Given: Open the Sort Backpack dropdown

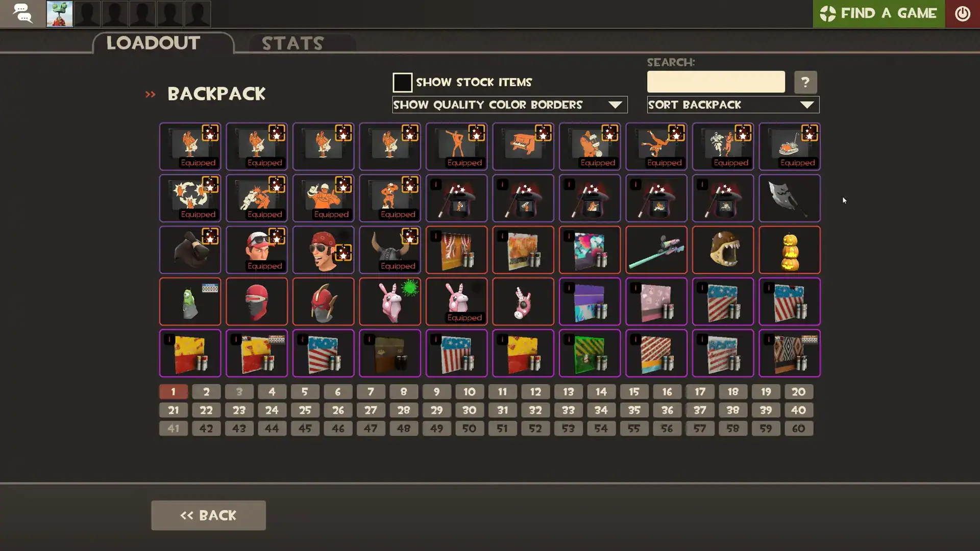Looking at the screenshot, I should [733, 105].
